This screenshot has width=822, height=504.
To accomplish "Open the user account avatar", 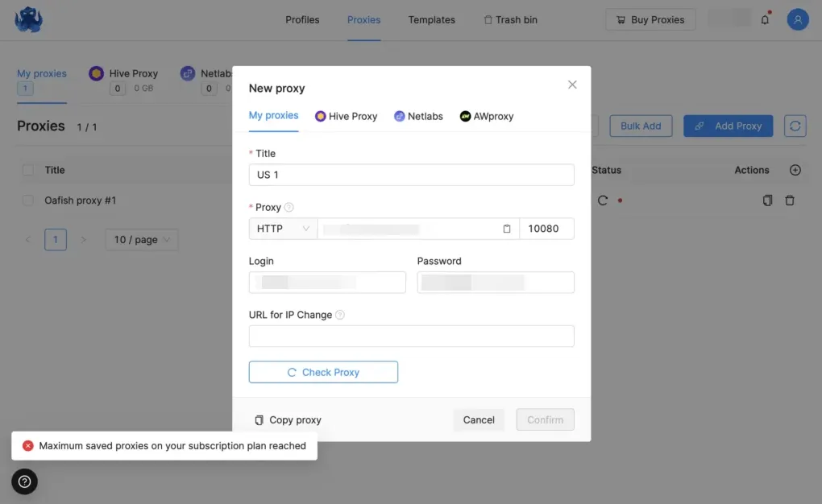I will (797, 19).
